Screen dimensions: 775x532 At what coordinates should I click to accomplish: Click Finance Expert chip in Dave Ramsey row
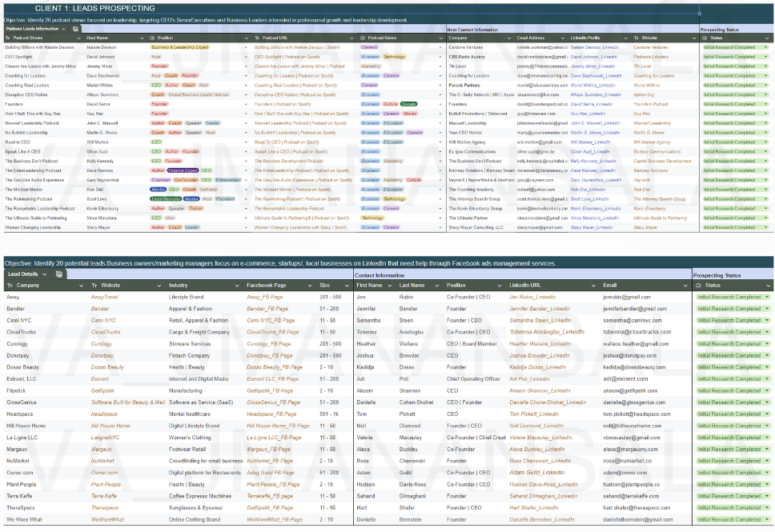click(x=183, y=170)
